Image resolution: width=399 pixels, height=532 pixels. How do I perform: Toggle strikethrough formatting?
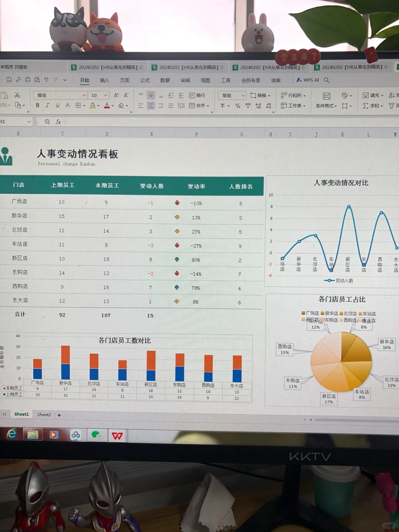(x=68, y=106)
